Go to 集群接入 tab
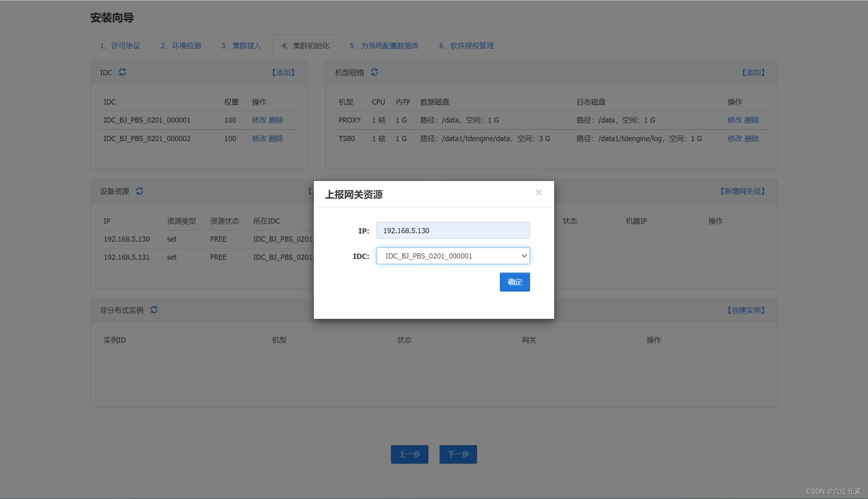 241,46
